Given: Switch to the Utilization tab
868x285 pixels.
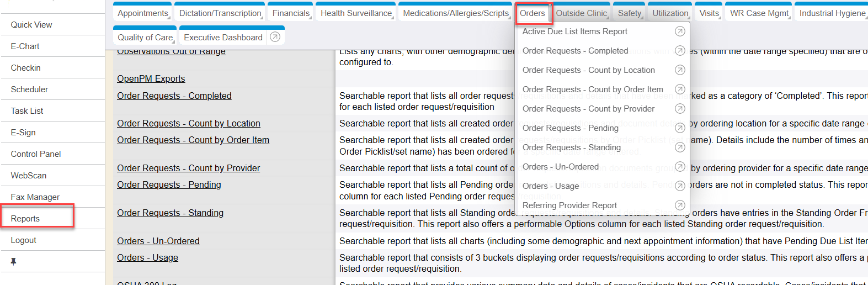Looking at the screenshot, I should (x=670, y=13).
